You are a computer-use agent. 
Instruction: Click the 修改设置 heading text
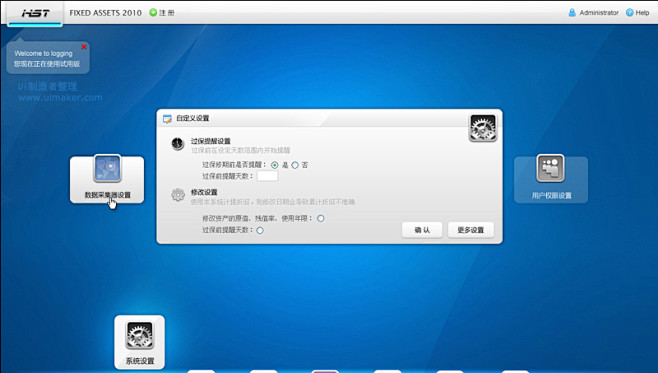click(x=204, y=192)
